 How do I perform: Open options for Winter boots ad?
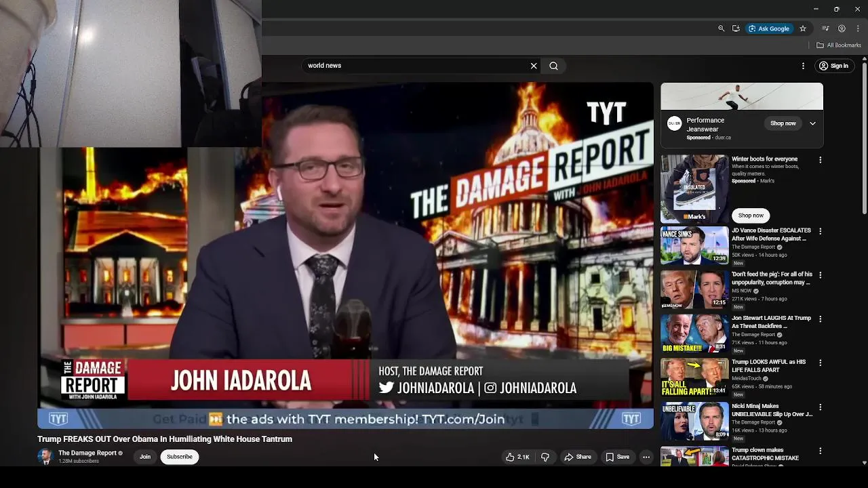pos(820,160)
